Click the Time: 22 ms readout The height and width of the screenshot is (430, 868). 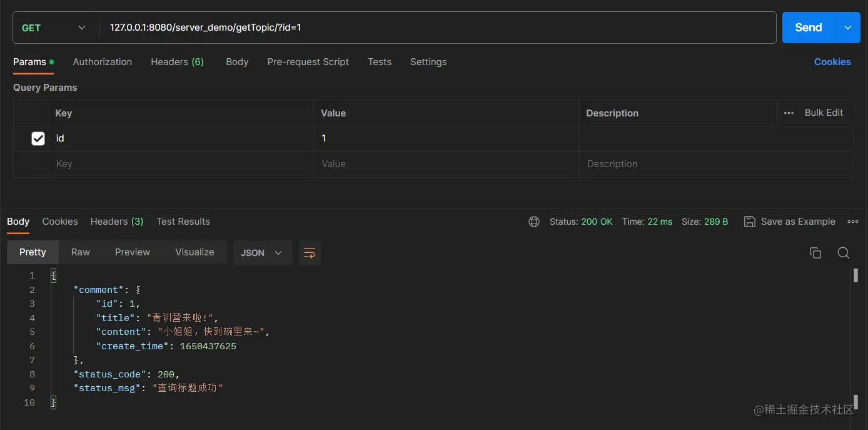coord(647,222)
